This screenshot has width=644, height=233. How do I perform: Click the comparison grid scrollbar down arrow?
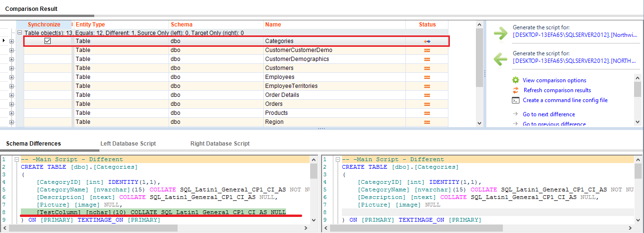(x=480, y=122)
